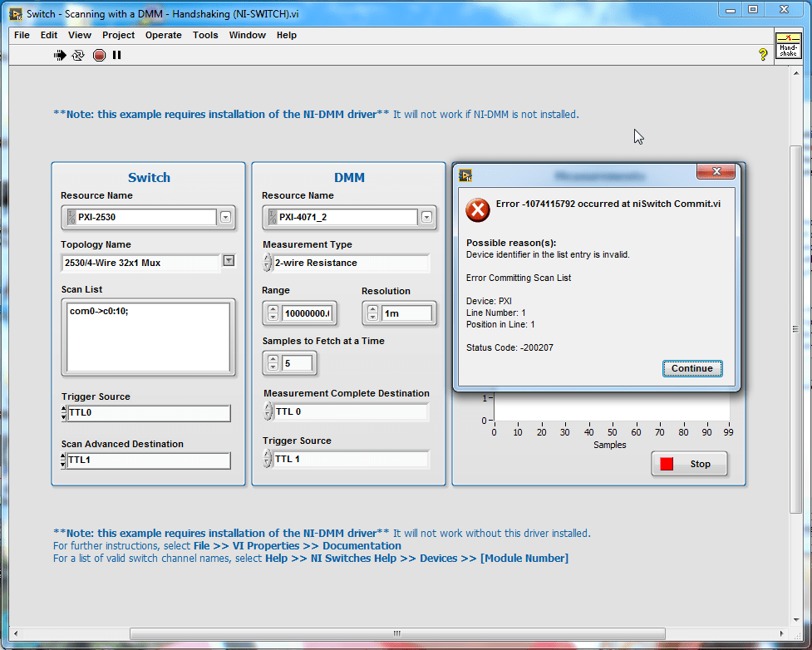Viewport: 812px width, 650px height.
Task: Open the View menu
Action: 80,35
